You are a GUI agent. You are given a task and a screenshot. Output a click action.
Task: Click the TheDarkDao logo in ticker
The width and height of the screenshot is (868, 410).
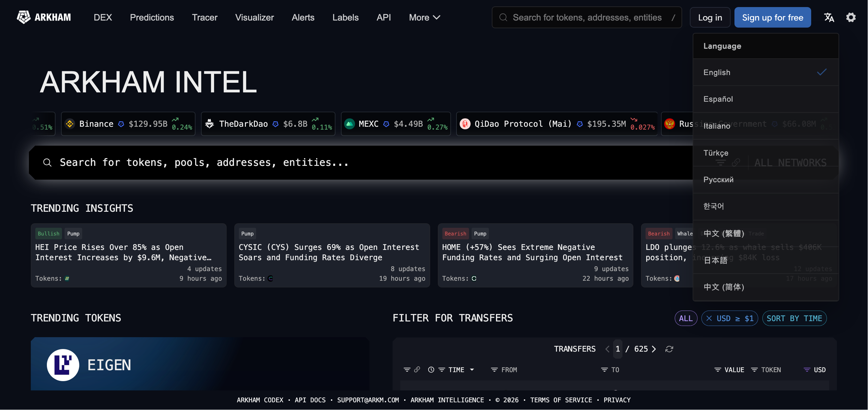[210, 124]
